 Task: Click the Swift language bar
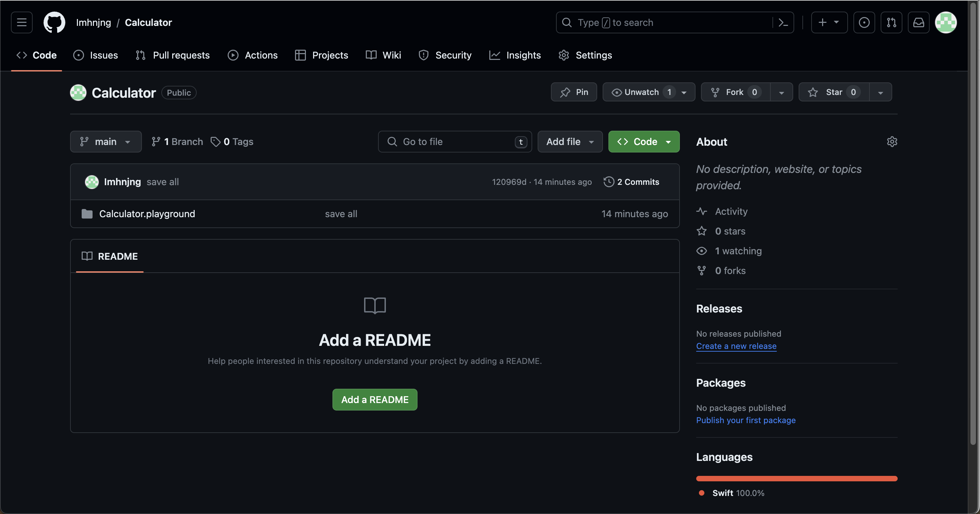click(797, 478)
